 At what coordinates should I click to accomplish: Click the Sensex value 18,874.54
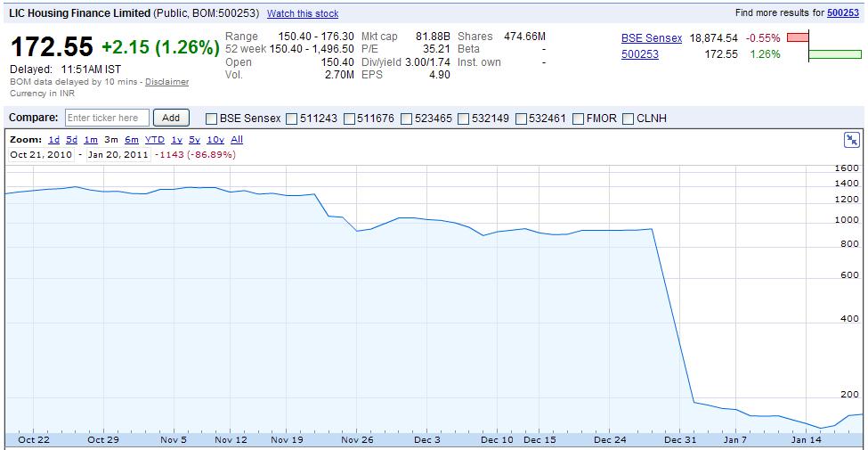coord(714,38)
